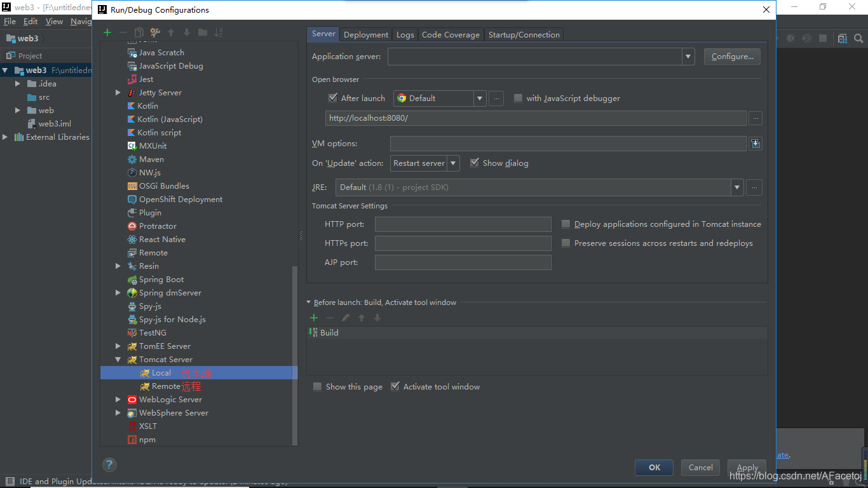Edit the Before launch task pencil icon
The height and width of the screenshot is (488, 868).
(346, 318)
